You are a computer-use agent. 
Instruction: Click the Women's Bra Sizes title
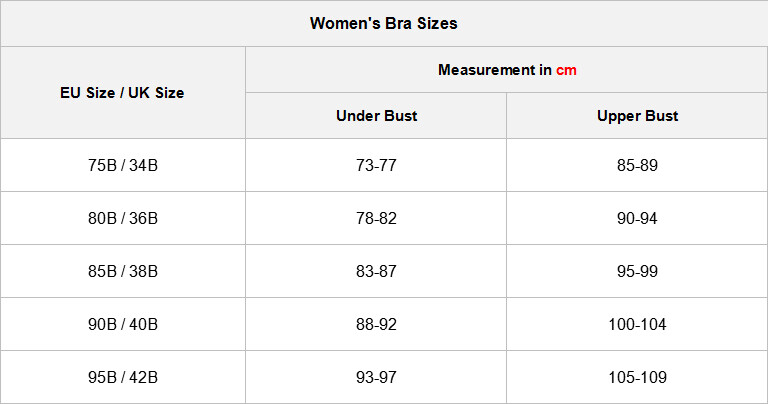tap(384, 24)
